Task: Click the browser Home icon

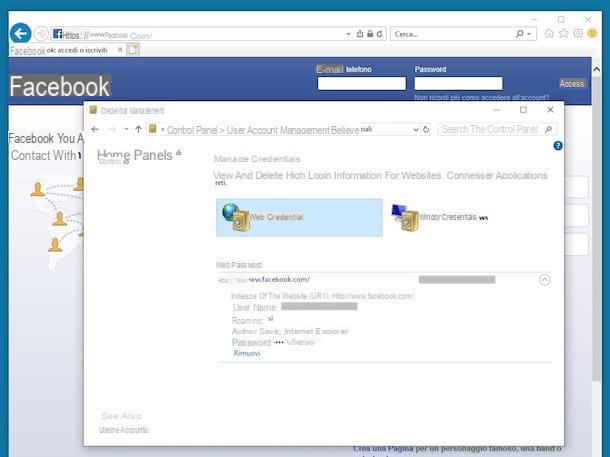Action: pyautogui.click(x=549, y=33)
